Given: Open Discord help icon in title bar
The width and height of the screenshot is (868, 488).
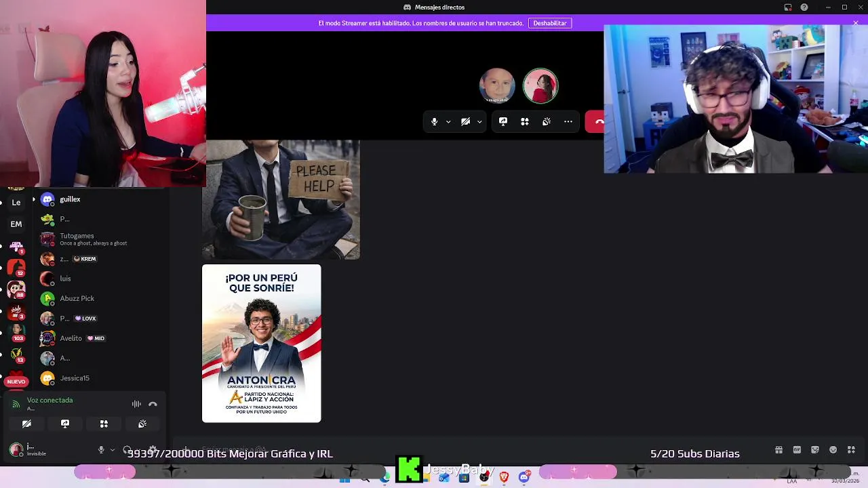Looking at the screenshot, I should 804,7.
